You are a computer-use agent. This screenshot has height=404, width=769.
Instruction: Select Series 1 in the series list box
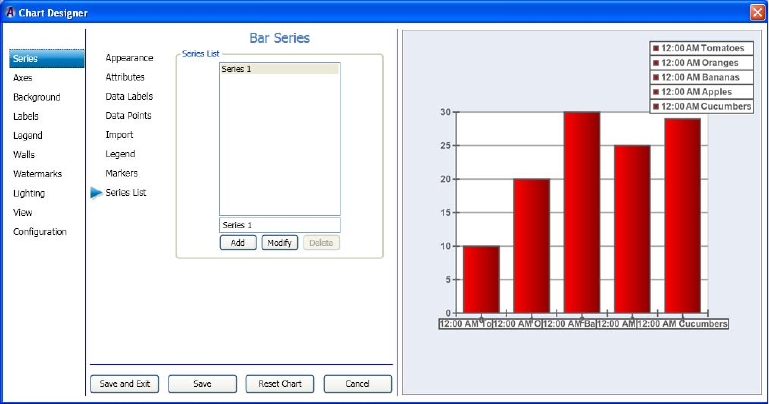(280, 69)
